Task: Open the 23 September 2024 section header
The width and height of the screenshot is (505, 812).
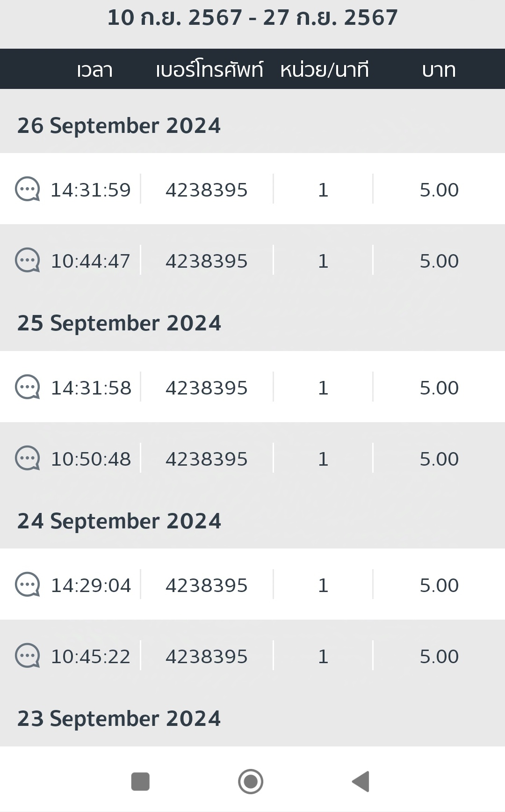Action: pyautogui.click(x=119, y=719)
